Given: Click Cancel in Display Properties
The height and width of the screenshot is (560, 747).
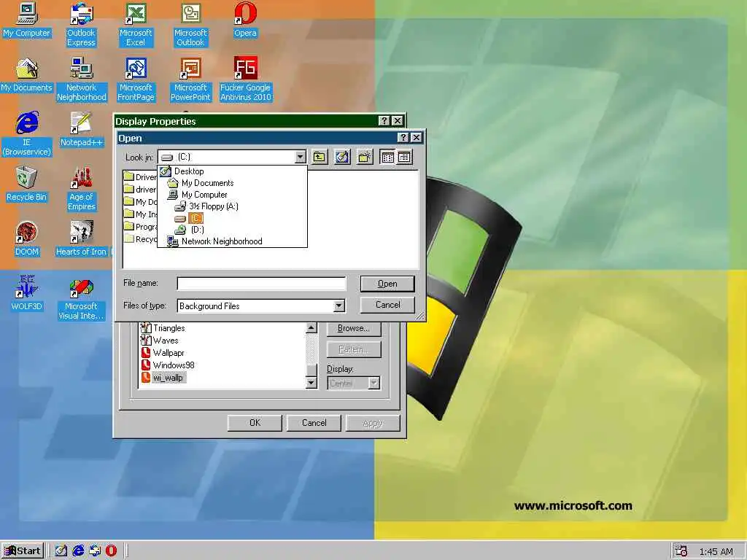Looking at the screenshot, I should (x=314, y=423).
